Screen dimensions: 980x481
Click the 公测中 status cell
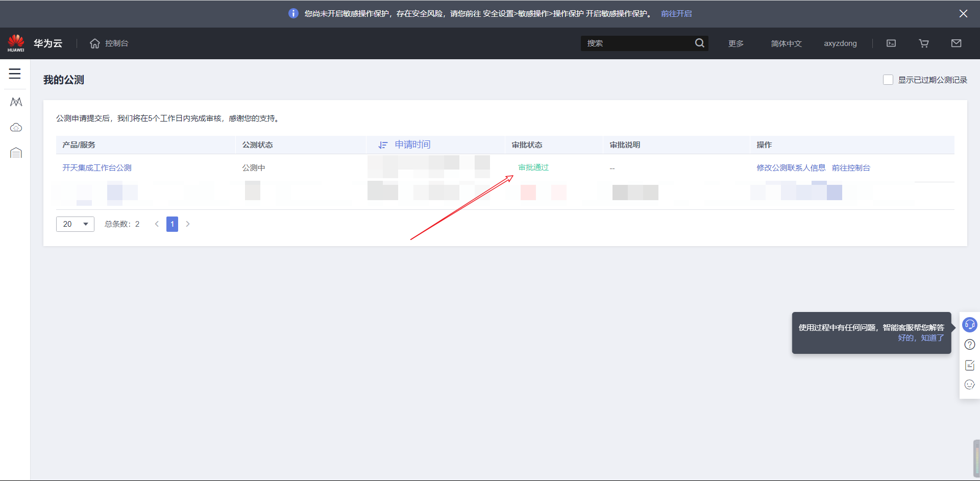pos(254,167)
